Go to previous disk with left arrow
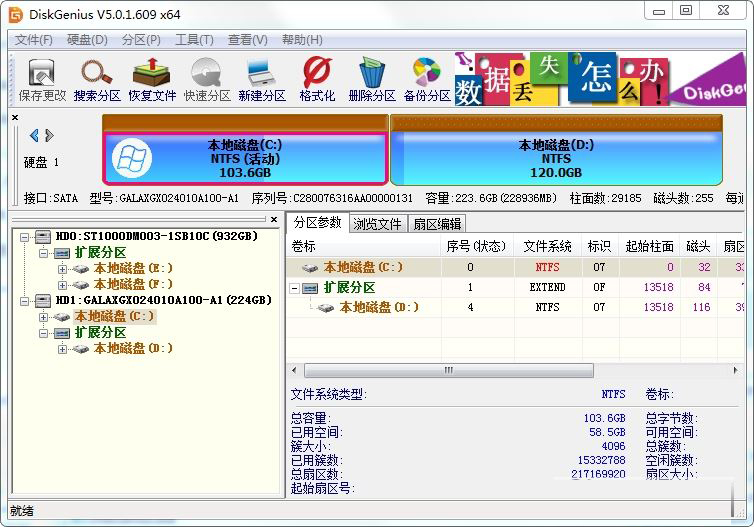This screenshot has height=527, width=754. (x=34, y=135)
